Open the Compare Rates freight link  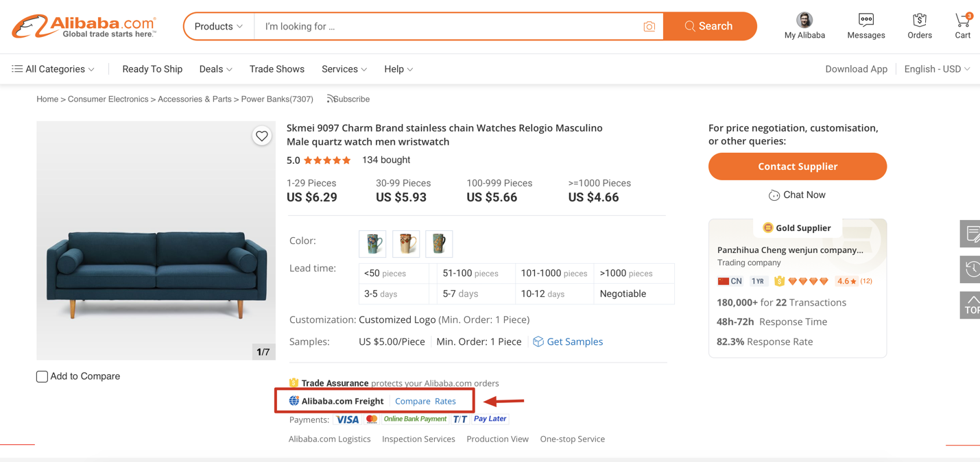425,401
